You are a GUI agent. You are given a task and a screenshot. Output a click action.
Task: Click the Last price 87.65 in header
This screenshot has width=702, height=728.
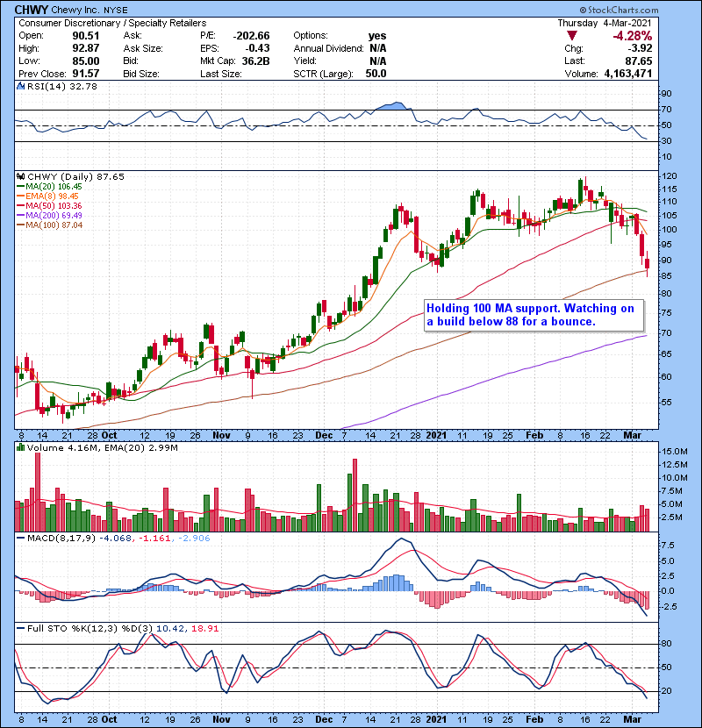click(x=638, y=61)
